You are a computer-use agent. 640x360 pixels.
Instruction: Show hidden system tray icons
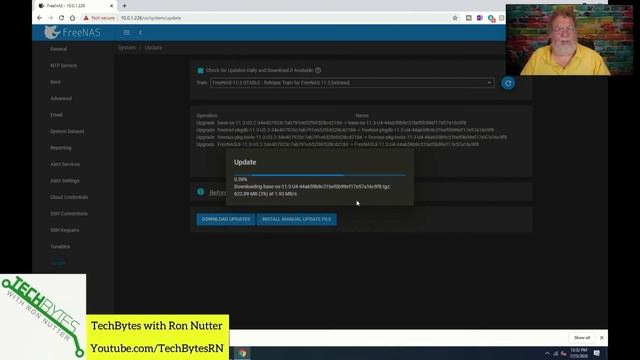click(547, 353)
